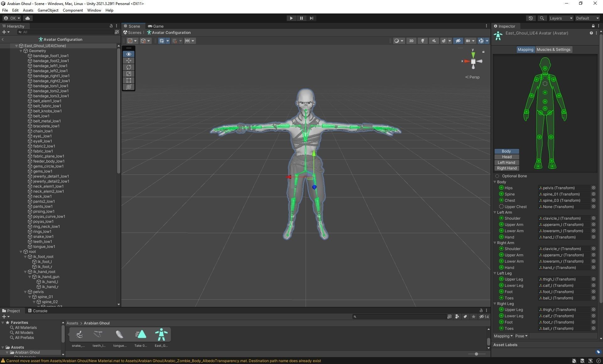This screenshot has height=364, width=603.
Task: Switch to the Game tab
Action: [156, 26]
